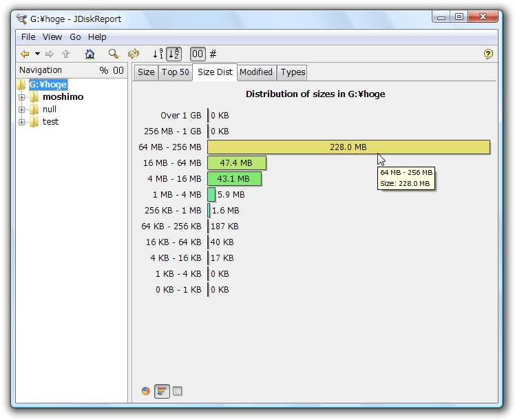The width and height of the screenshot is (515, 420).
Task: Select the null folder in navigation
Action: click(x=50, y=109)
